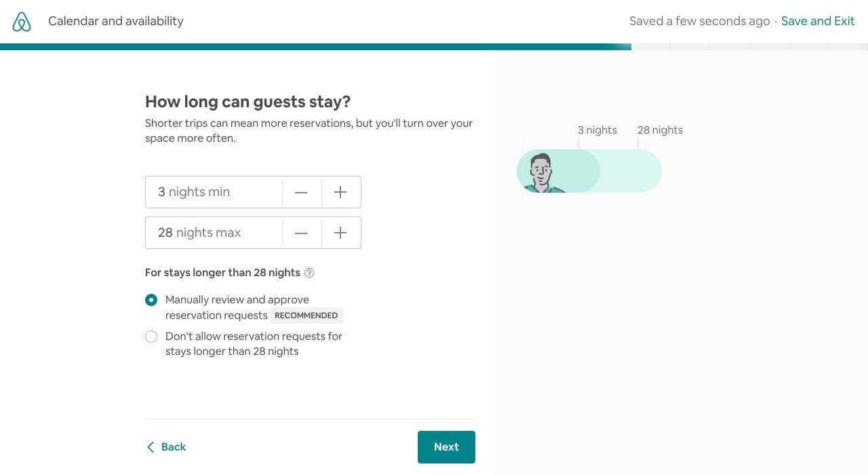The height and width of the screenshot is (475, 868).
Task: Select don't allow reservation requests option
Action: 151,337
